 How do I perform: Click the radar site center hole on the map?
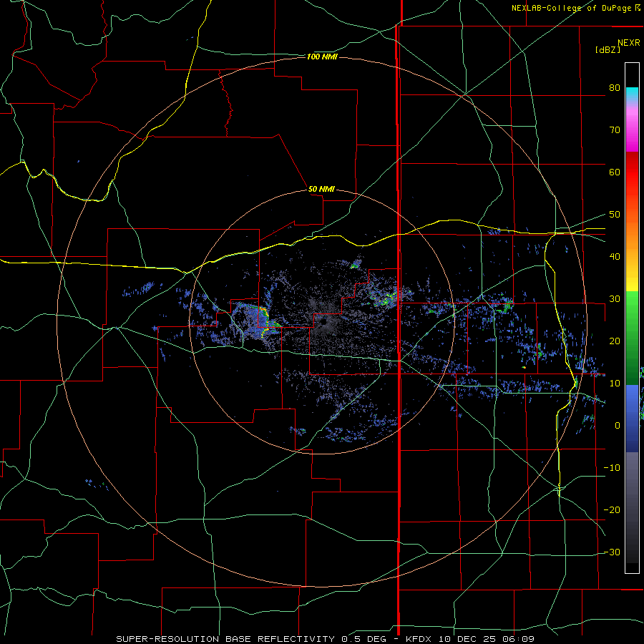[x=323, y=322]
